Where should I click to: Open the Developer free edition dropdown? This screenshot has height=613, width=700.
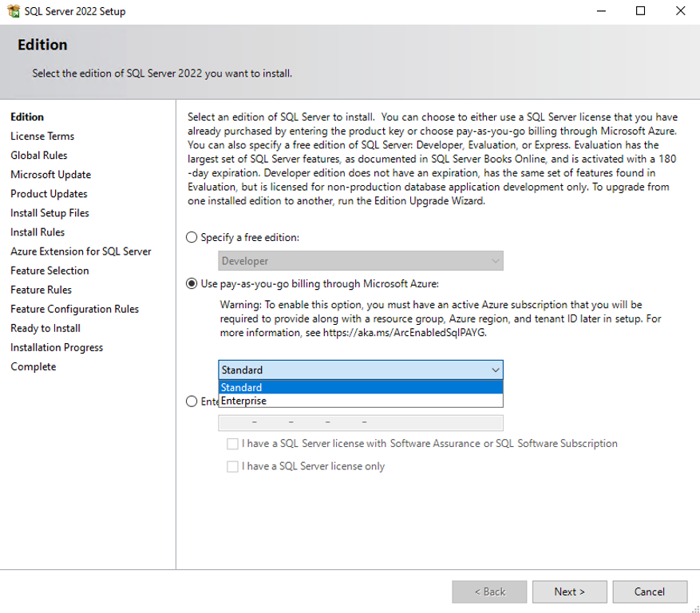click(x=361, y=261)
